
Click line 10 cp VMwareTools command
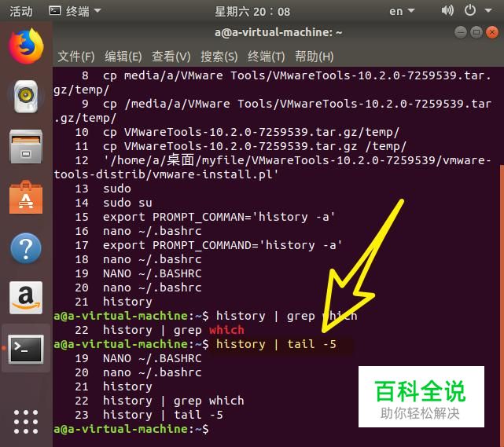click(237, 132)
